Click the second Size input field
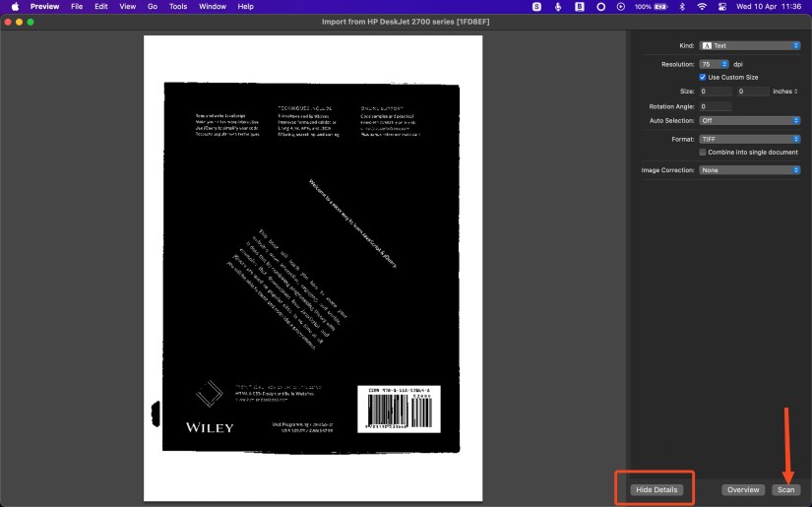 [753, 92]
